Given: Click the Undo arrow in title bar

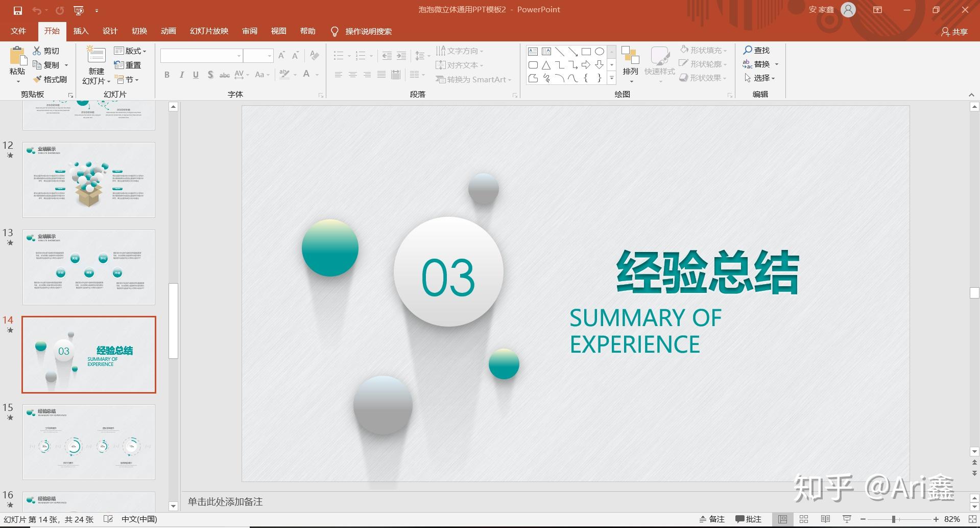Looking at the screenshot, I should click(x=36, y=10).
